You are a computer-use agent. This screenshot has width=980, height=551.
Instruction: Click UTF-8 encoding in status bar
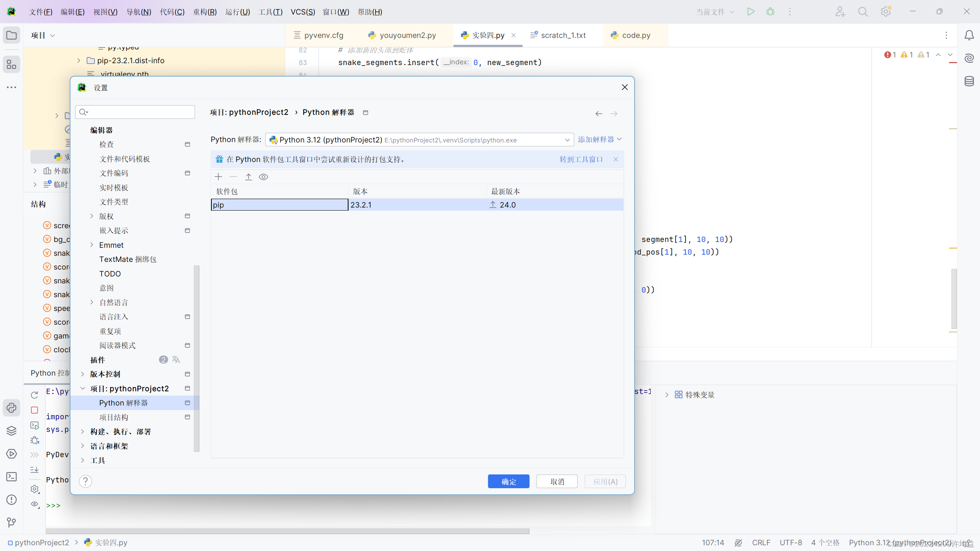[791, 543]
